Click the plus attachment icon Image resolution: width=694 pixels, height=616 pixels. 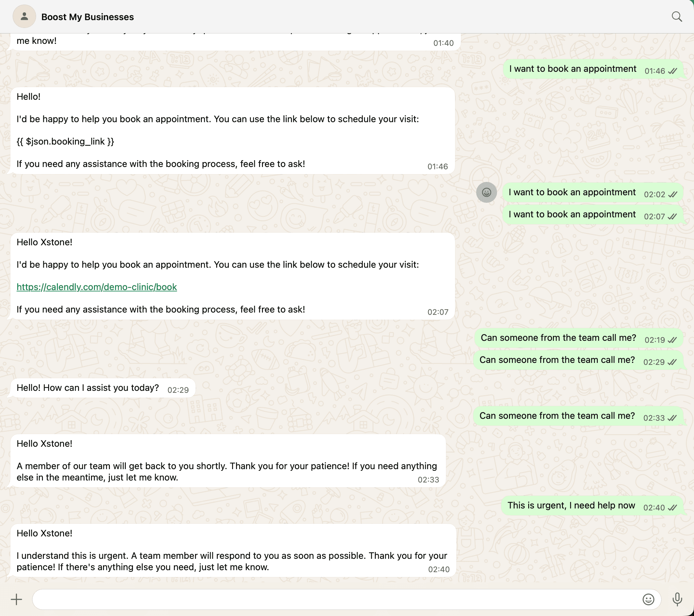[16, 599]
